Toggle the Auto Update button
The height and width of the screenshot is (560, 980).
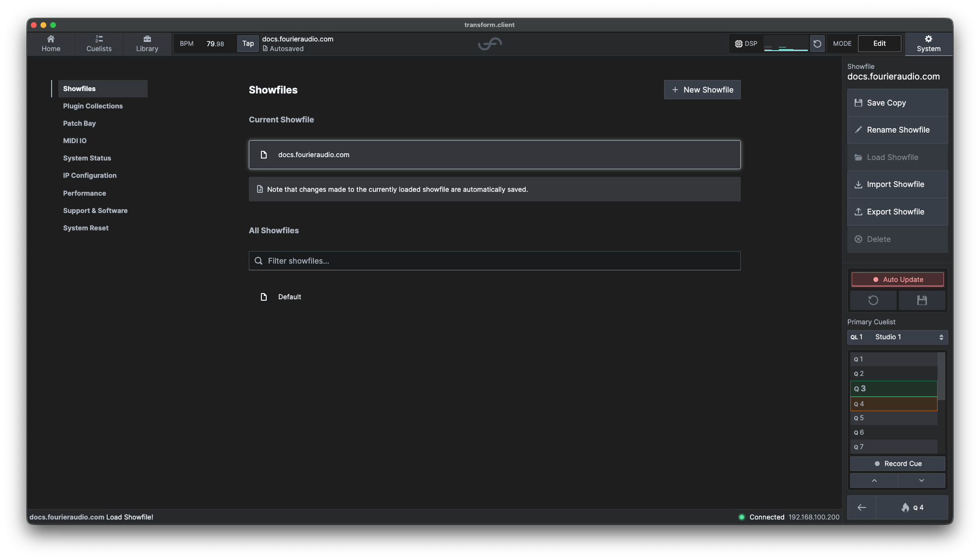pyautogui.click(x=898, y=280)
